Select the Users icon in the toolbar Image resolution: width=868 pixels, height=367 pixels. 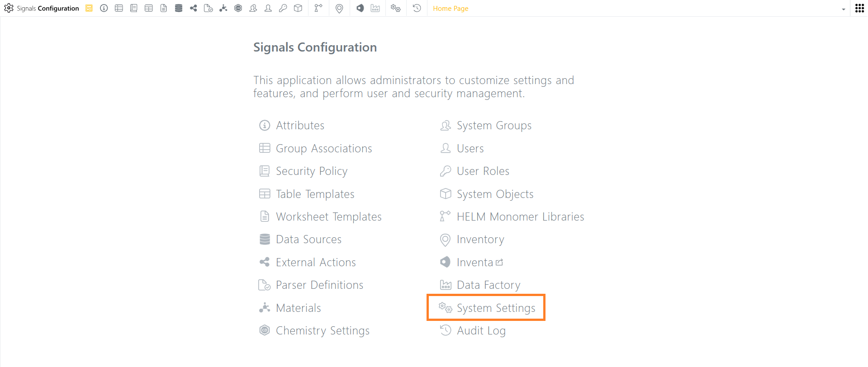pyautogui.click(x=268, y=8)
